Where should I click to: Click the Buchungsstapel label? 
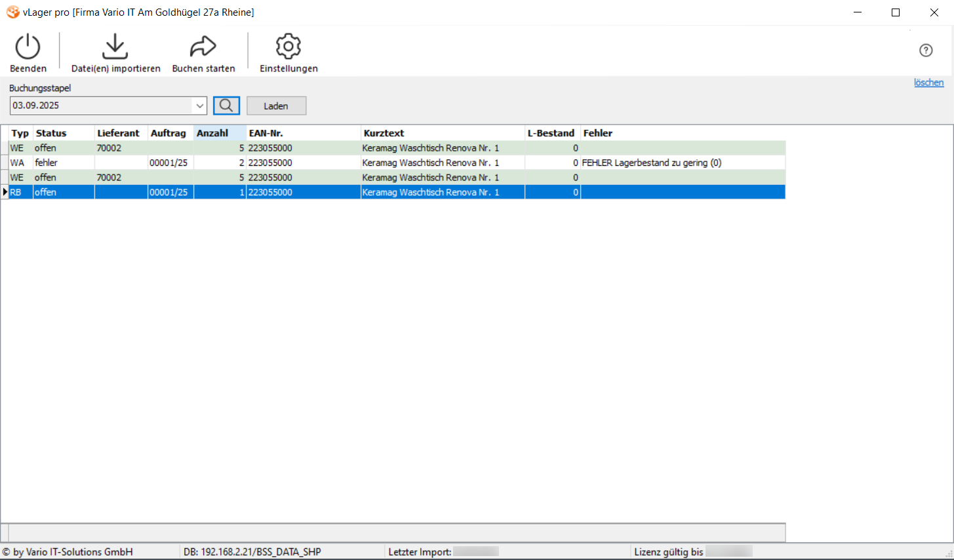pos(40,88)
